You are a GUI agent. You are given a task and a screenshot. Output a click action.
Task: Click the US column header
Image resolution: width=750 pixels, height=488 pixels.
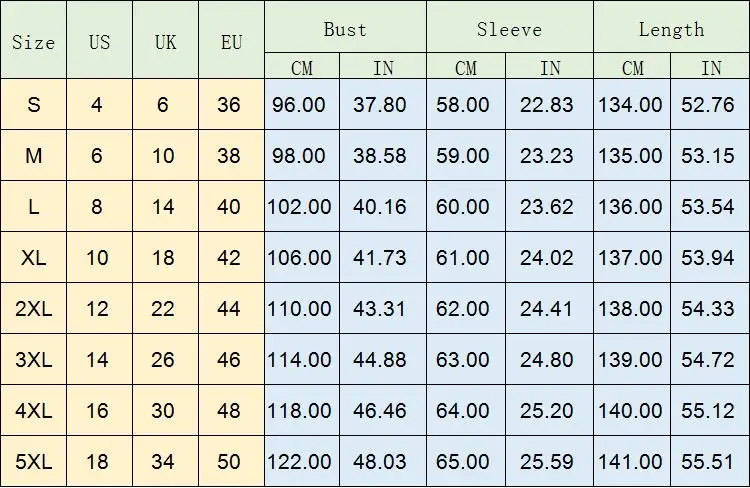99,40
